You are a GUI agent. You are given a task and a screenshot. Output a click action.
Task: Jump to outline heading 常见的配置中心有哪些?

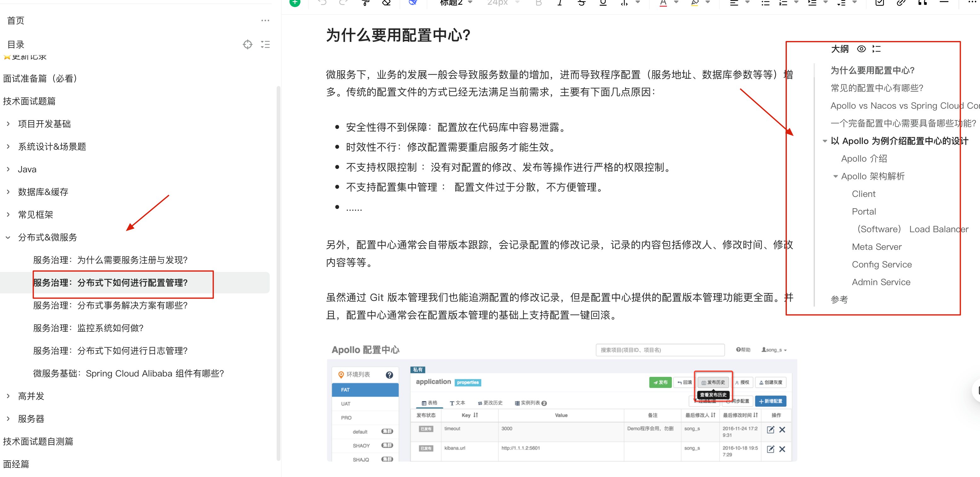877,88
